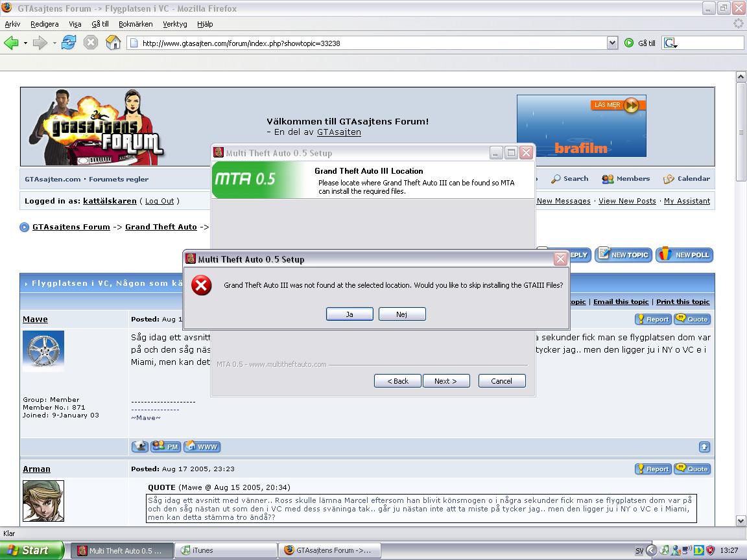Image resolution: width=747 pixels, height=560 pixels.
Task: Open the Bokmärken menu
Action: click(x=136, y=24)
